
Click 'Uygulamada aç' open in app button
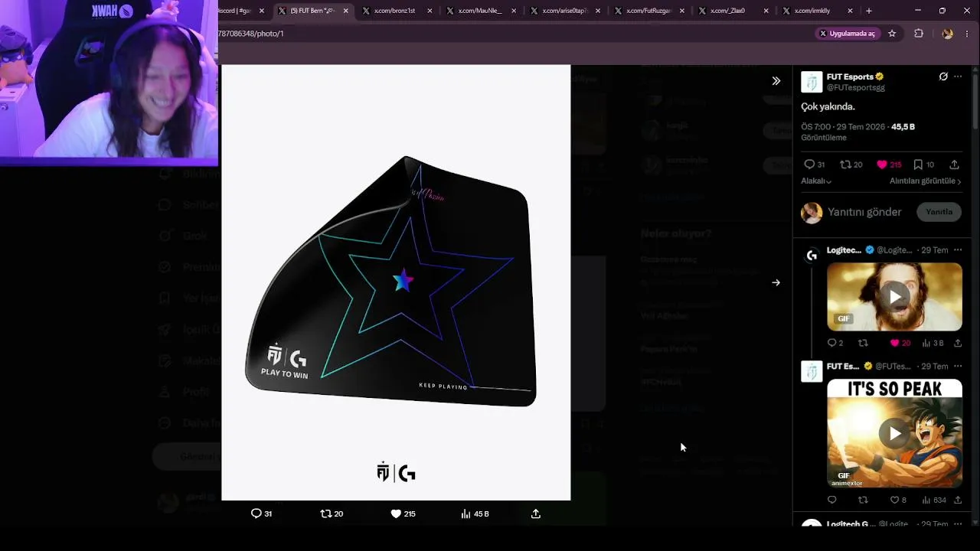tap(847, 34)
